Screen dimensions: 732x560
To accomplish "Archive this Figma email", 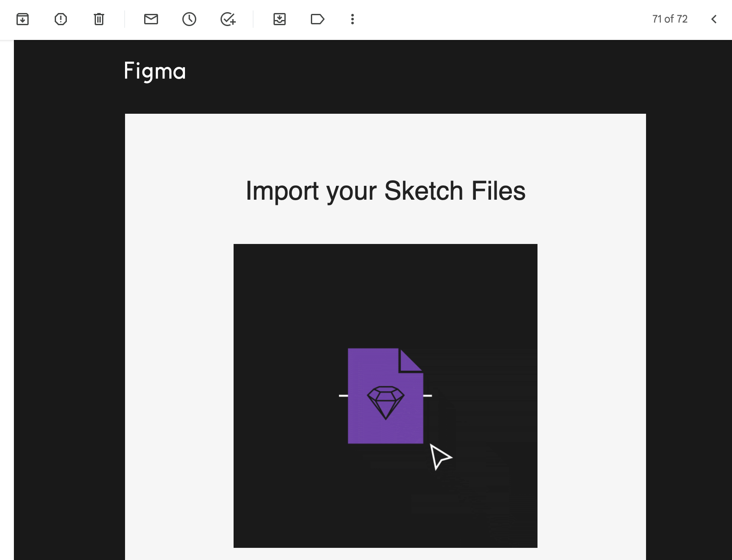I will [x=23, y=19].
